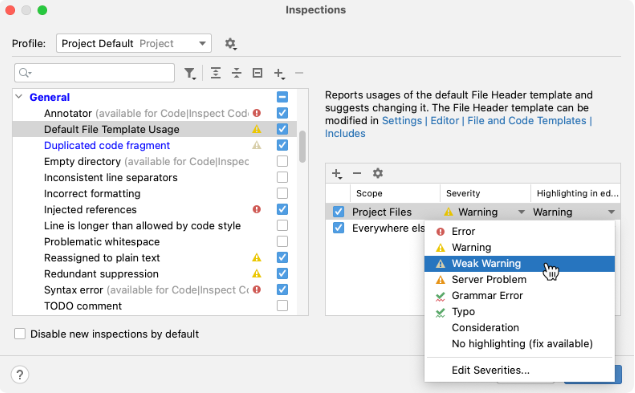Click the Collapse All toolbar icon
Image resolution: width=635 pixels, height=393 pixels.
click(x=237, y=73)
